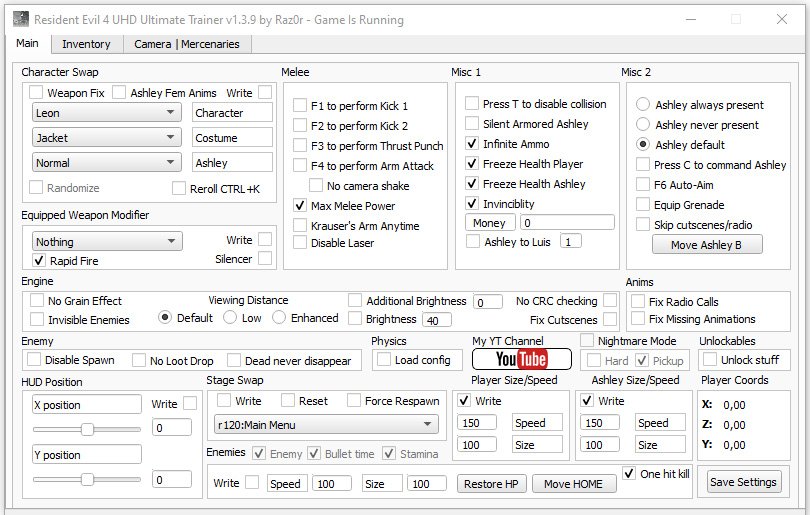
Task: Enable F1 to perform Kick 1
Action: pyautogui.click(x=300, y=105)
